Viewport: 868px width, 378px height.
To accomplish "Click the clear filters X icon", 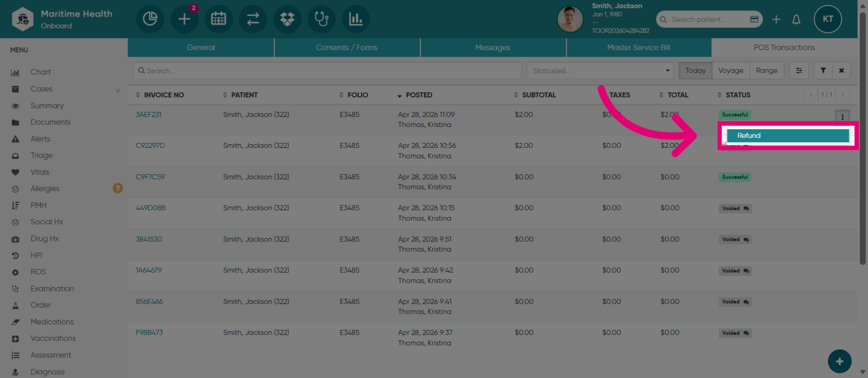I will pos(841,71).
